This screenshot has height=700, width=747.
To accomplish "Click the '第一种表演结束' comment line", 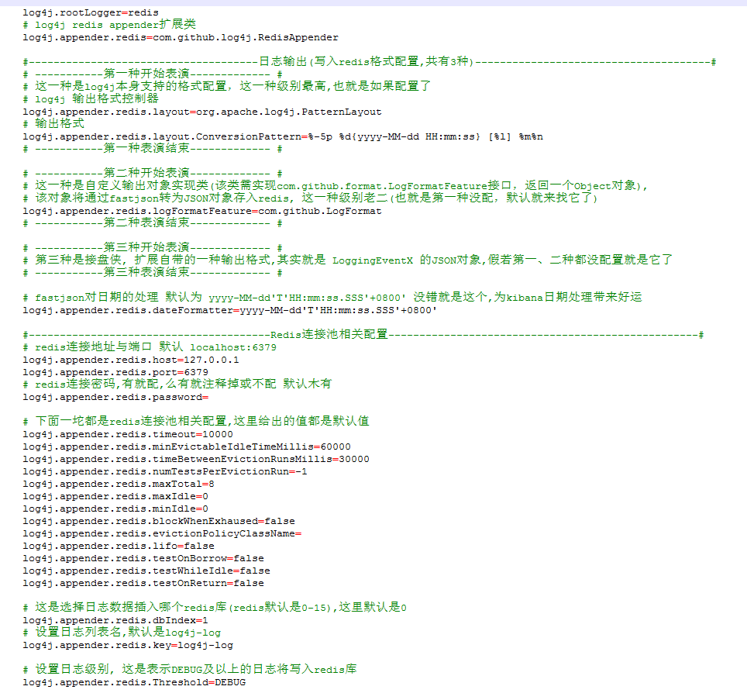I will 153,148.
